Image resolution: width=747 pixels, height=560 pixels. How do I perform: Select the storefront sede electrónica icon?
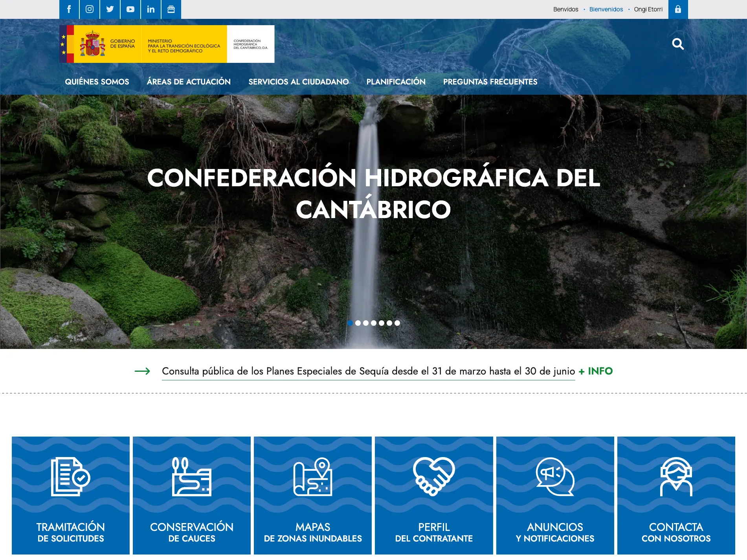[x=171, y=9]
